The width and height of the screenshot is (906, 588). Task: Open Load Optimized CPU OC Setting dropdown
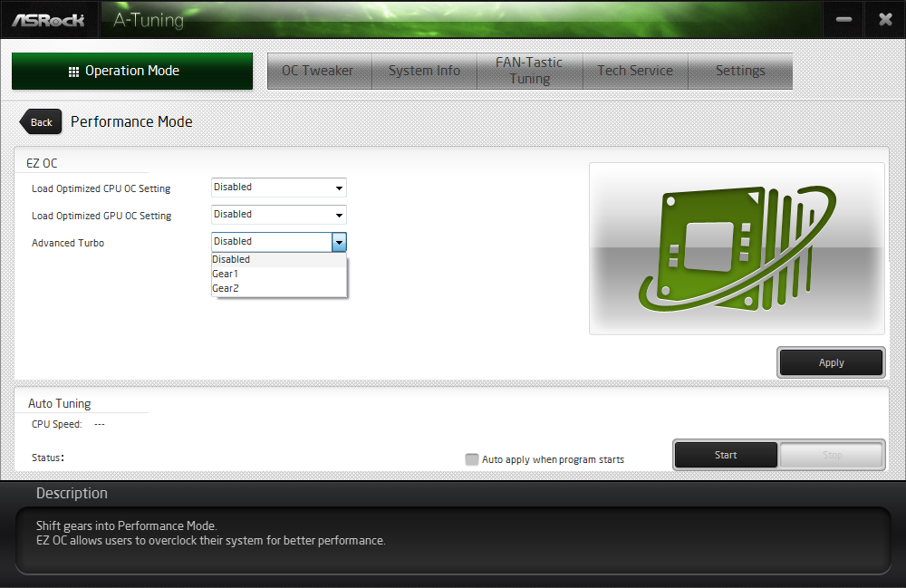(x=278, y=188)
